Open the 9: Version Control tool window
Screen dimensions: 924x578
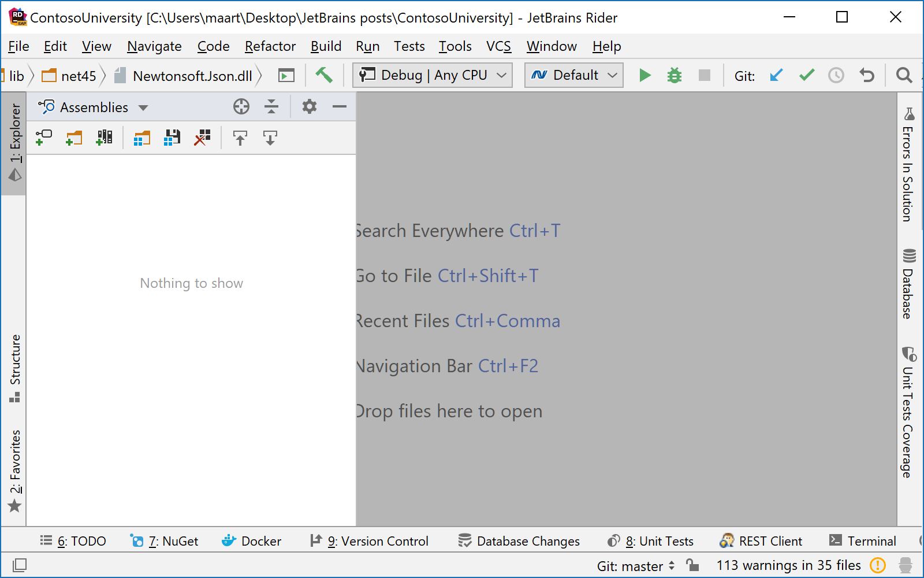370,541
